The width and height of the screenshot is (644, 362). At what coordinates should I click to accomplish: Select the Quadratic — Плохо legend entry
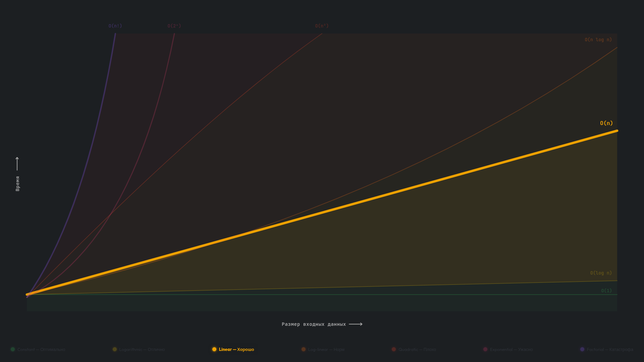pyautogui.click(x=417, y=349)
